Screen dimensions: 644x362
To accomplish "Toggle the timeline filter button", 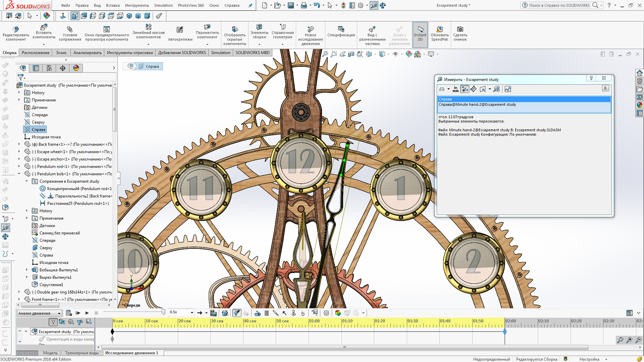I will click(53, 322).
